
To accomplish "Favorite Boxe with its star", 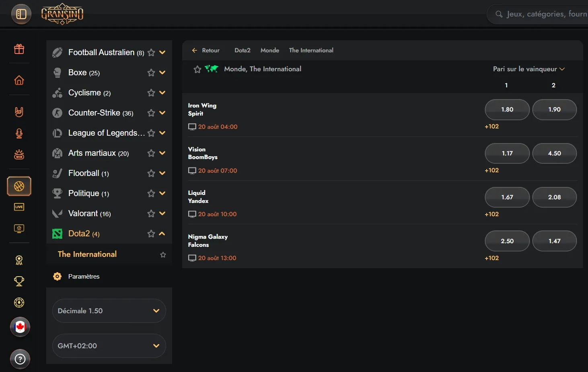I will (x=151, y=72).
